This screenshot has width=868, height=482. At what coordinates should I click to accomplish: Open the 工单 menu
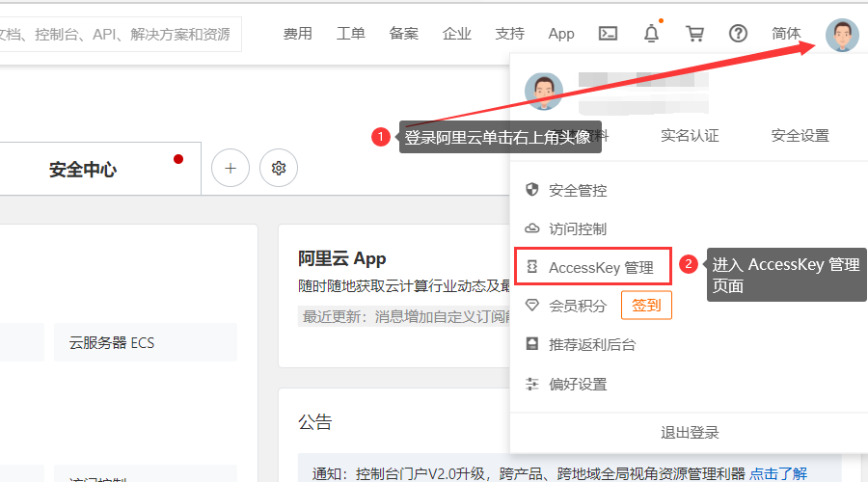pos(350,34)
